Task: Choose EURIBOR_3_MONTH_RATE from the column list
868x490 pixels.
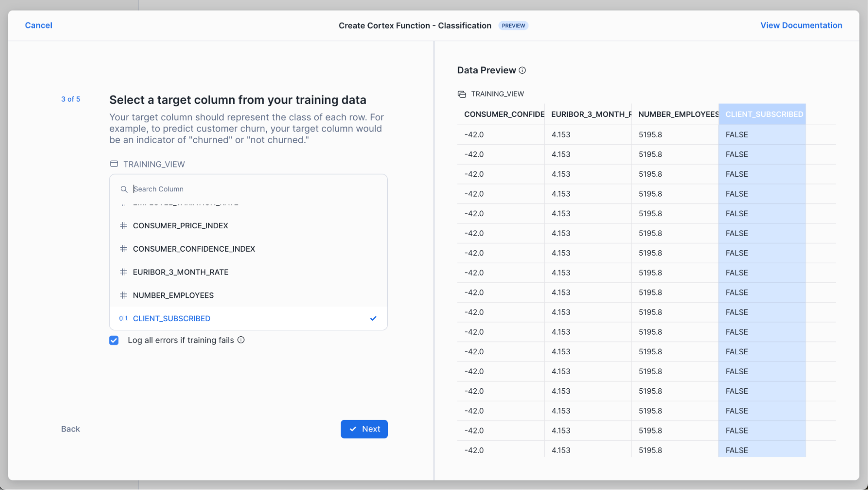Action: (x=180, y=272)
